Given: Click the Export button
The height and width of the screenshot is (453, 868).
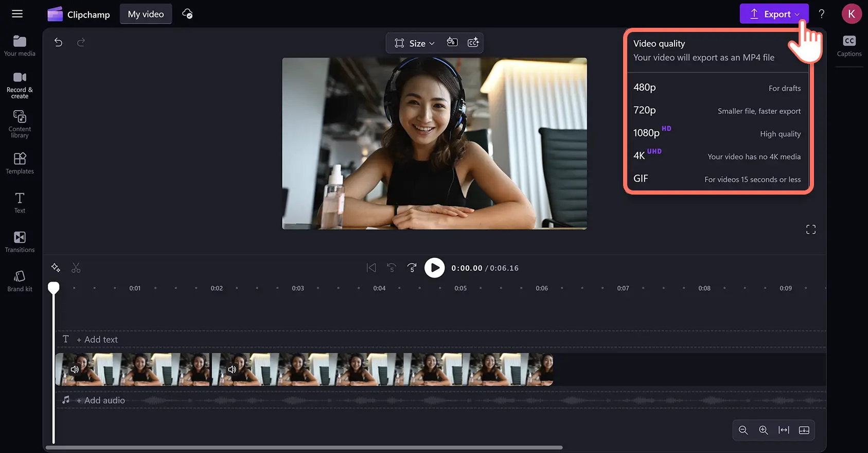Looking at the screenshot, I should (774, 14).
